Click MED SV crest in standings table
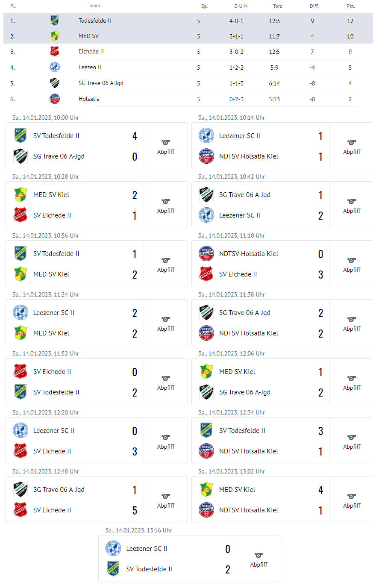This screenshot has width=373, height=588. coord(55,36)
